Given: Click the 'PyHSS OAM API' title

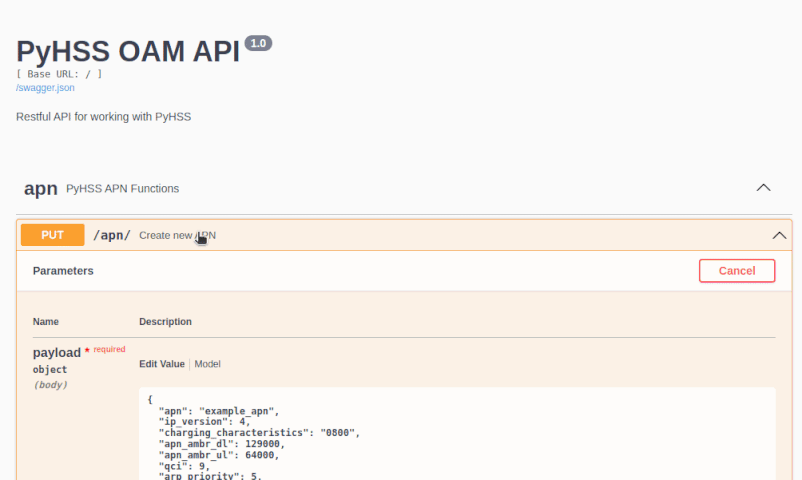Looking at the screenshot, I should 128,51.
